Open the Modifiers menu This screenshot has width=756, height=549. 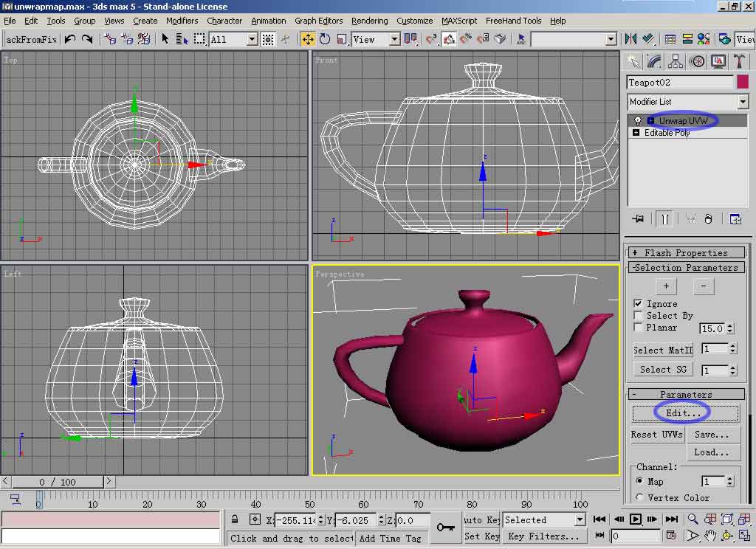point(182,21)
